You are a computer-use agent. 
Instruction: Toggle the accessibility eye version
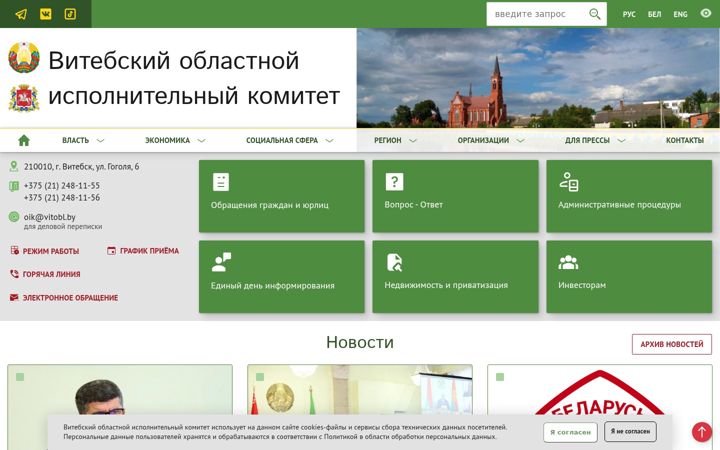pyautogui.click(x=706, y=13)
